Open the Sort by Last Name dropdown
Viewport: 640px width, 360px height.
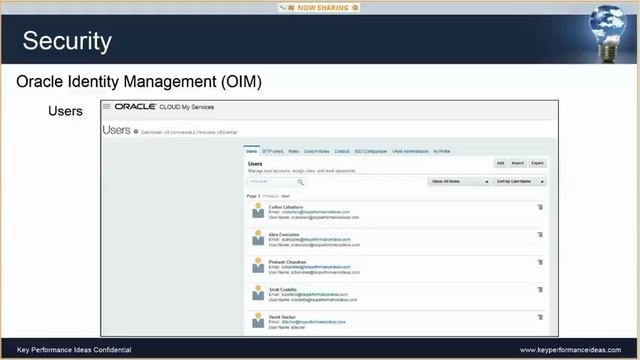(520, 182)
